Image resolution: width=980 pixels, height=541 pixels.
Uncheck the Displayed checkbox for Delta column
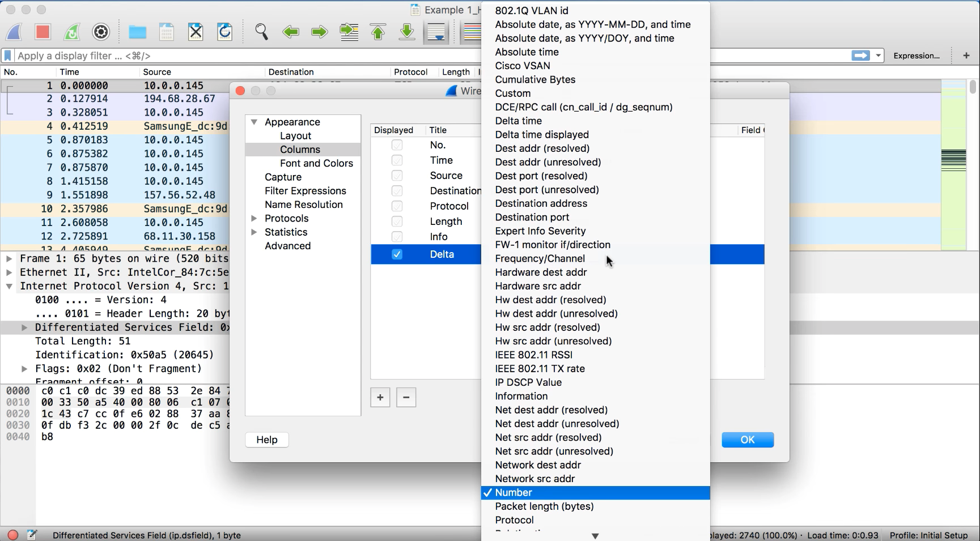coord(397,254)
